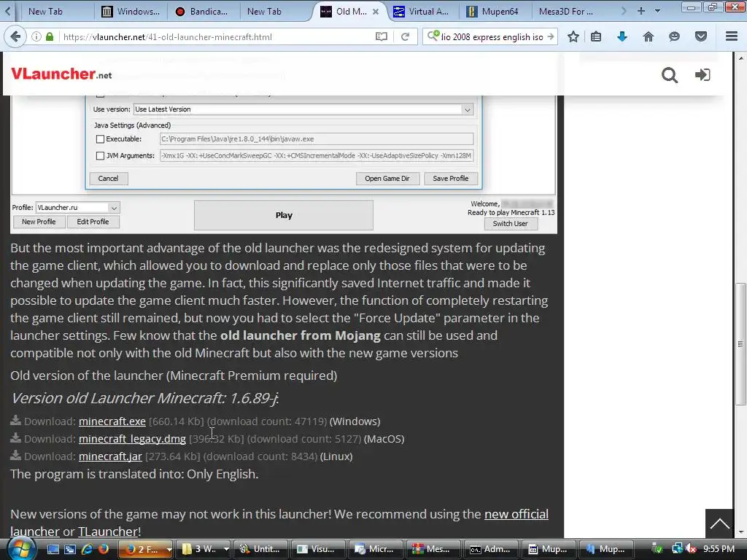The width and height of the screenshot is (747, 560).
Task: Click the VLauncher login icon
Action: (x=703, y=75)
